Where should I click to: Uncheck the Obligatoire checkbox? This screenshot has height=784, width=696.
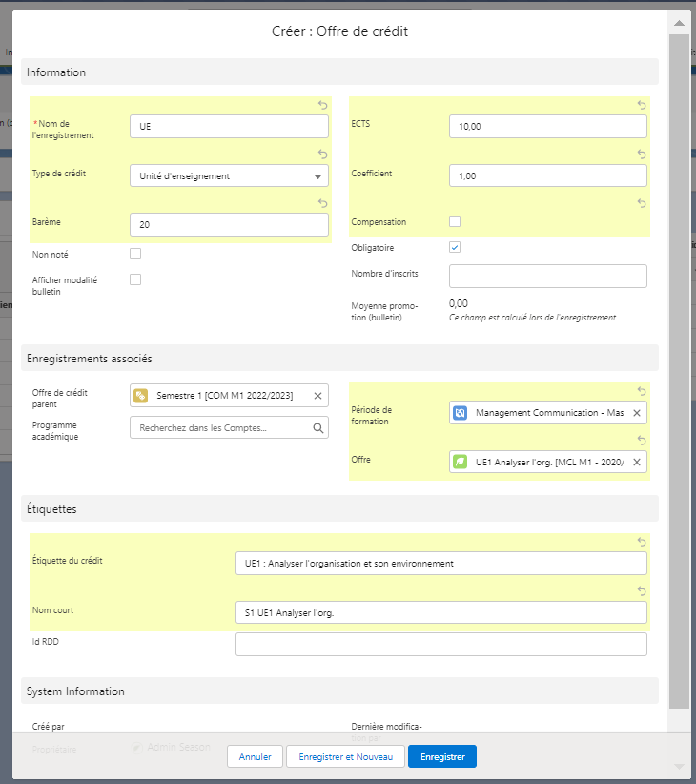tap(455, 247)
